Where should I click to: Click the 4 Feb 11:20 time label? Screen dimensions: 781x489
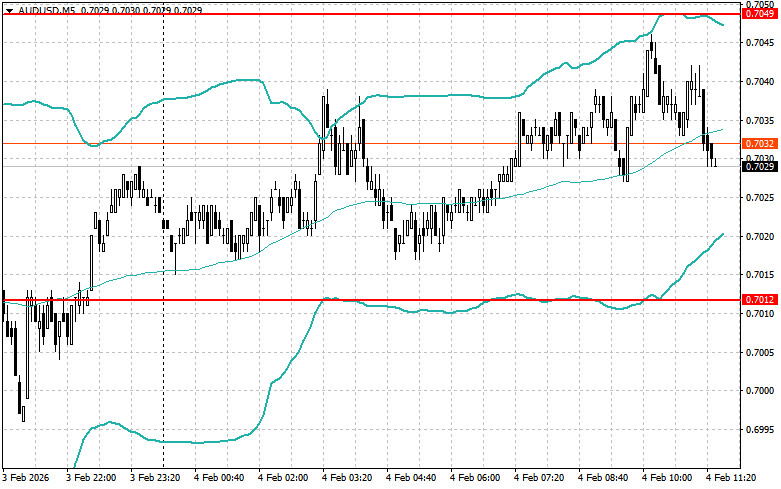(x=731, y=478)
